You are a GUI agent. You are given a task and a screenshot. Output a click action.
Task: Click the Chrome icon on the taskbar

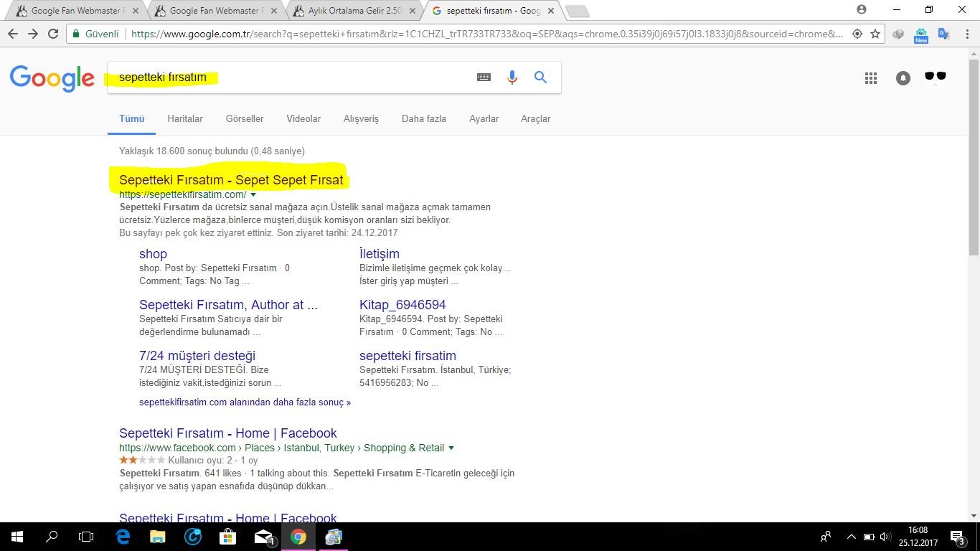(298, 537)
